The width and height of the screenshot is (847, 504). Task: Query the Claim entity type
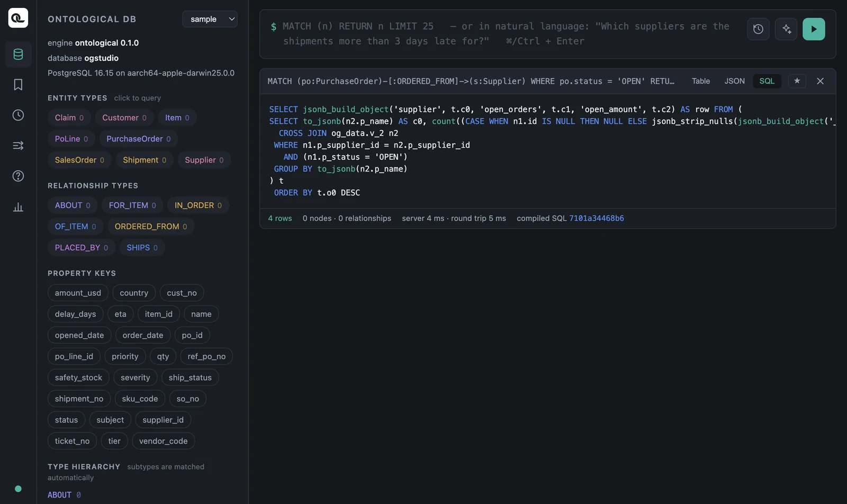pyautogui.click(x=69, y=118)
